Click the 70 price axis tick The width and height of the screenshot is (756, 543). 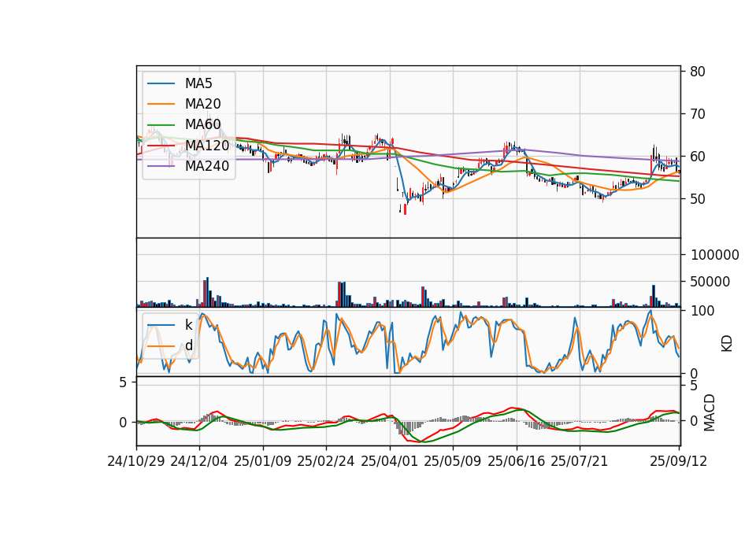coord(698,114)
